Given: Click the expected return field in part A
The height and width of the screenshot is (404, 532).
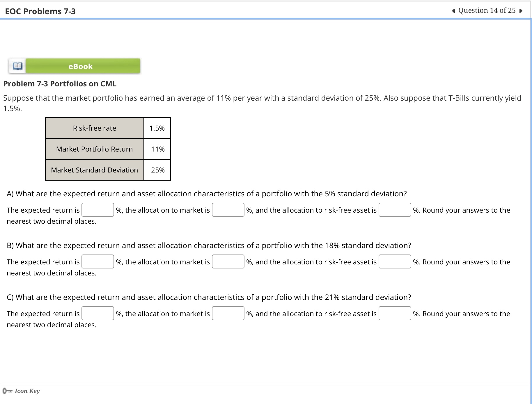Looking at the screenshot, I should coord(97,210).
